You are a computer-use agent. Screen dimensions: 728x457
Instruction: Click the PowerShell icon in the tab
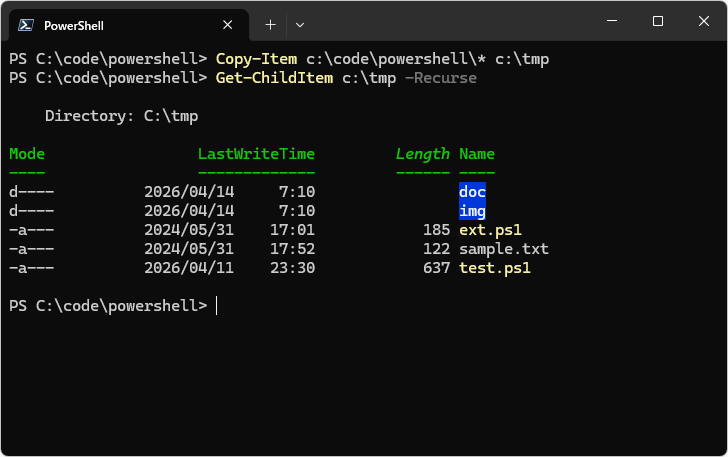pyautogui.click(x=26, y=25)
